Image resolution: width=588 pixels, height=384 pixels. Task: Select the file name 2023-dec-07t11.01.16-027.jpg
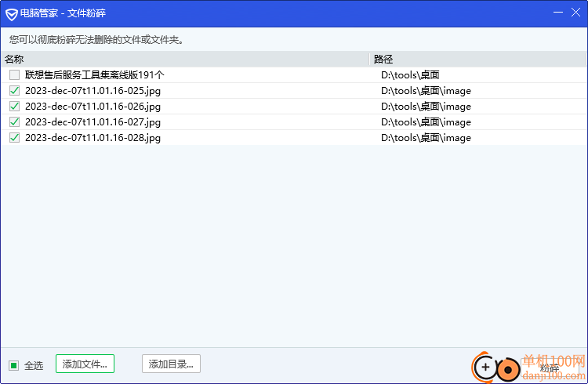tap(93, 122)
